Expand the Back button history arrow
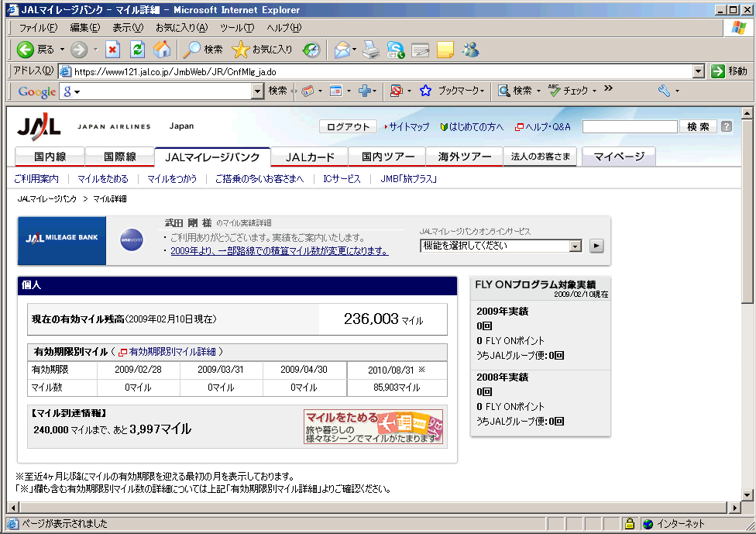This screenshot has height=534, width=756. tap(62, 50)
